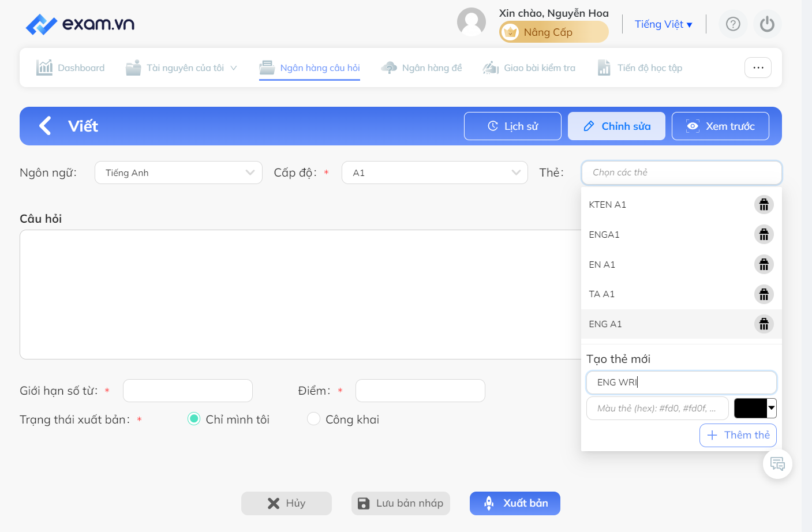Delete the ENGA1 tag

(x=764, y=234)
